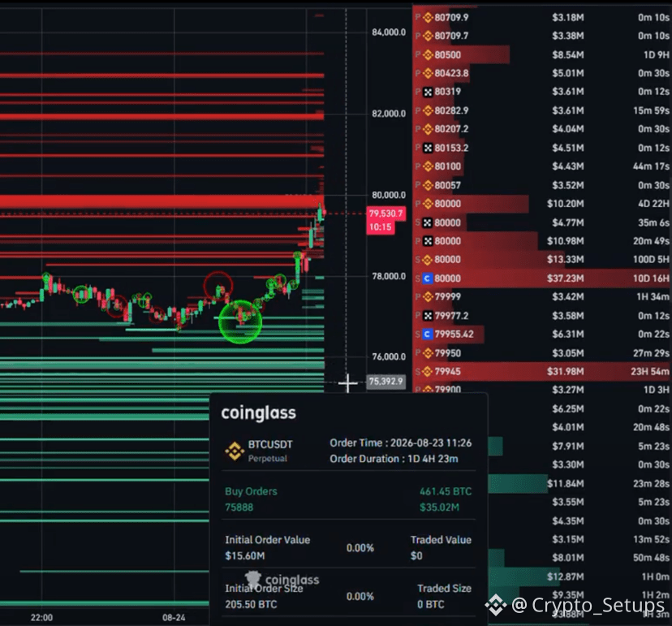672x626 pixels.
Task: Select the BTCUSDT pair label
Action: coord(270,444)
